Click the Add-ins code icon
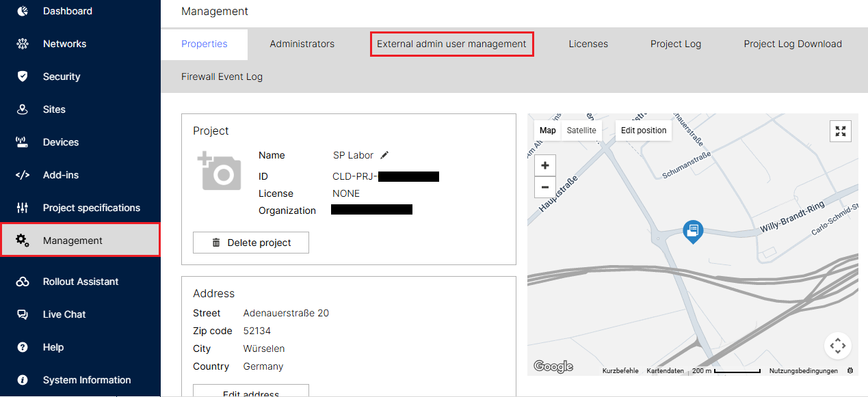This screenshot has height=397, width=868. tap(21, 175)
